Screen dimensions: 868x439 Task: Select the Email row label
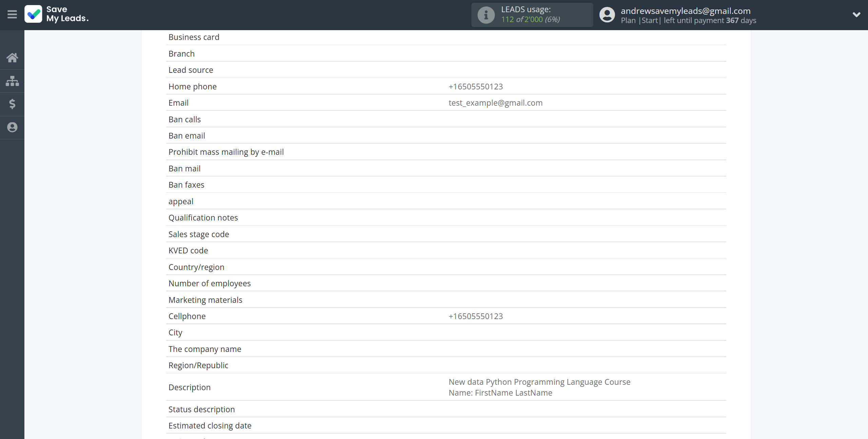point(178,103)
